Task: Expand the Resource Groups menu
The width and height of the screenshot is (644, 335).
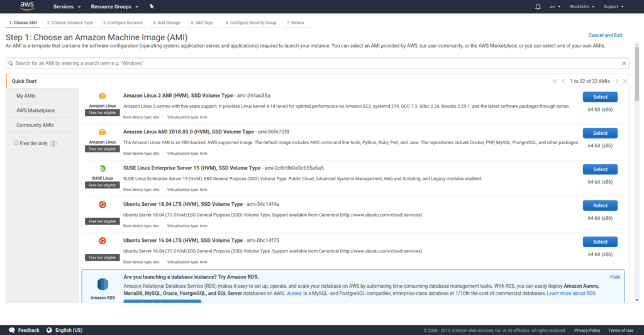Action: [114, 6]
